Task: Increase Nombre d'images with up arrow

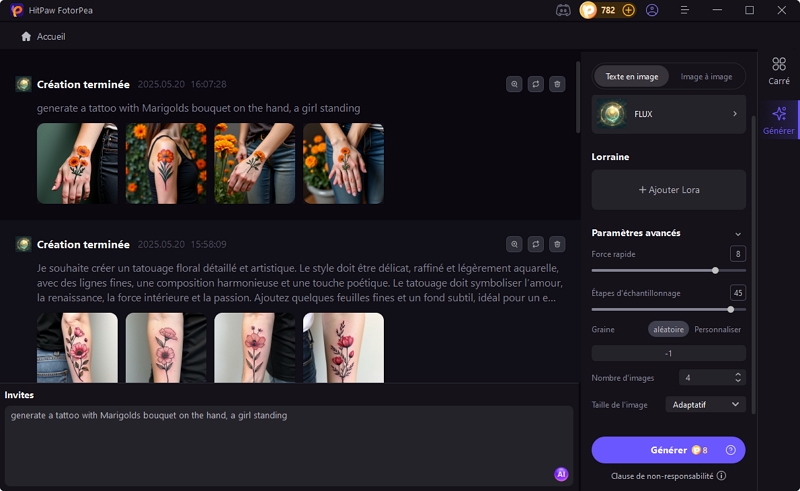Action: pos(738,374)
